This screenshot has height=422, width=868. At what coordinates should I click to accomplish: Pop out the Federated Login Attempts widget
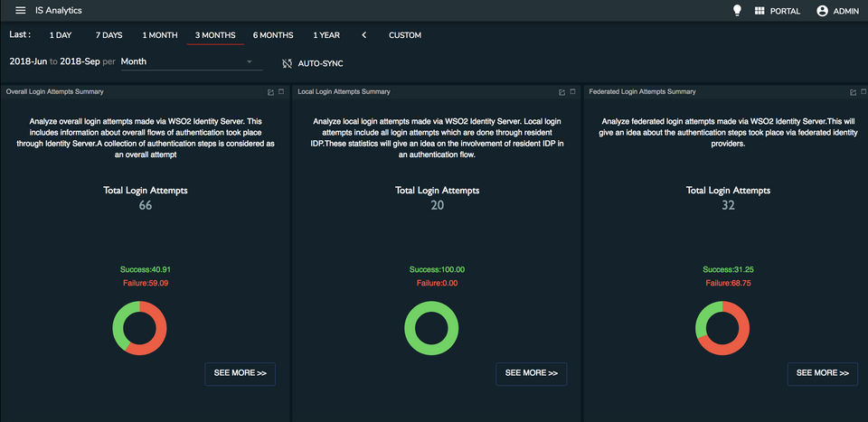(x=853, y=92)
